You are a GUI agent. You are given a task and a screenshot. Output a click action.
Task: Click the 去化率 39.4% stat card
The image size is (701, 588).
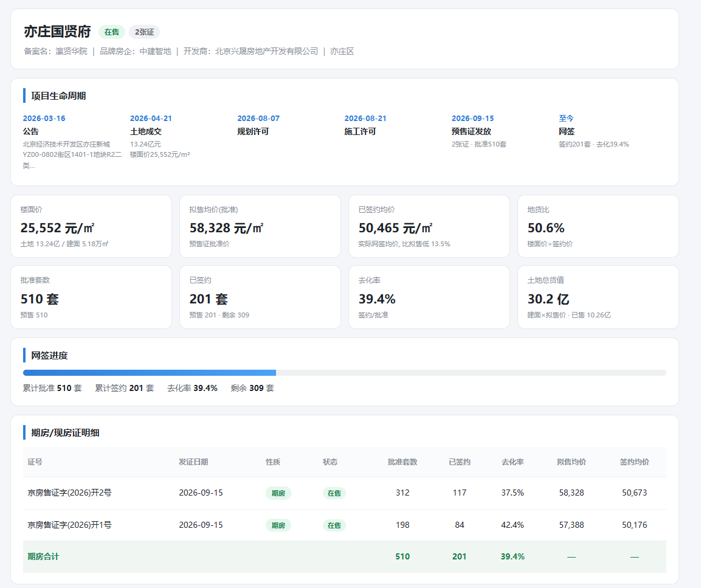point(429,297)
